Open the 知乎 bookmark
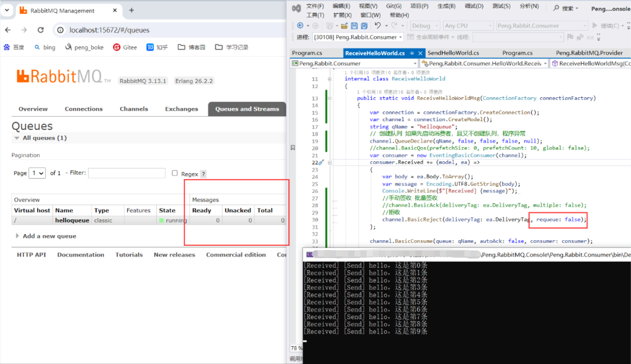Viewport: 631px width, 364px height. point(157,47)
